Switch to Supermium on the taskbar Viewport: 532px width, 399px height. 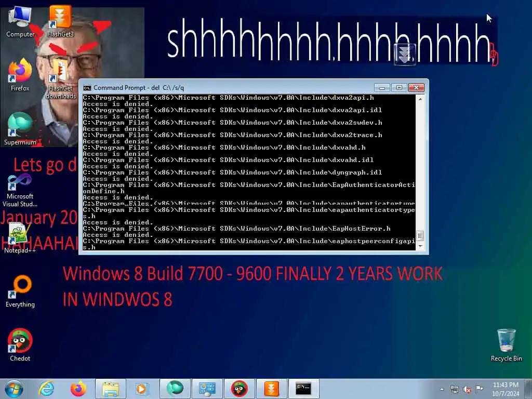point(175,389)
